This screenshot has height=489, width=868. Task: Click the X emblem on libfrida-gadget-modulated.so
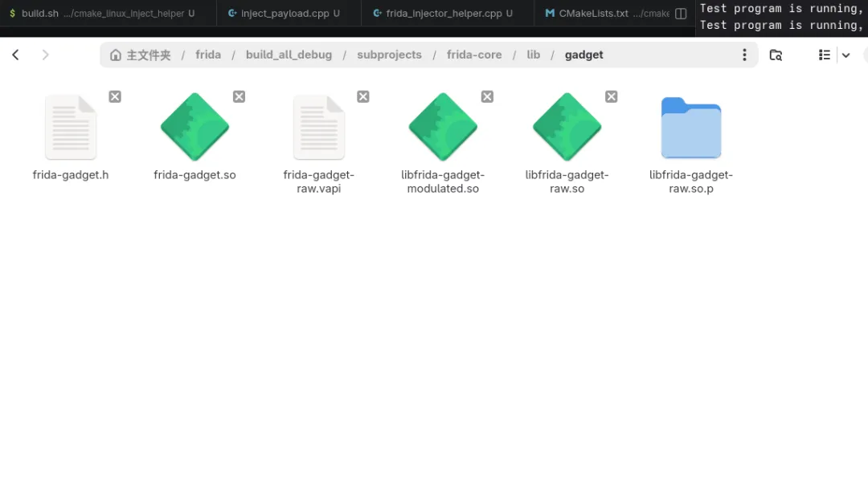[x=486, y=97]
